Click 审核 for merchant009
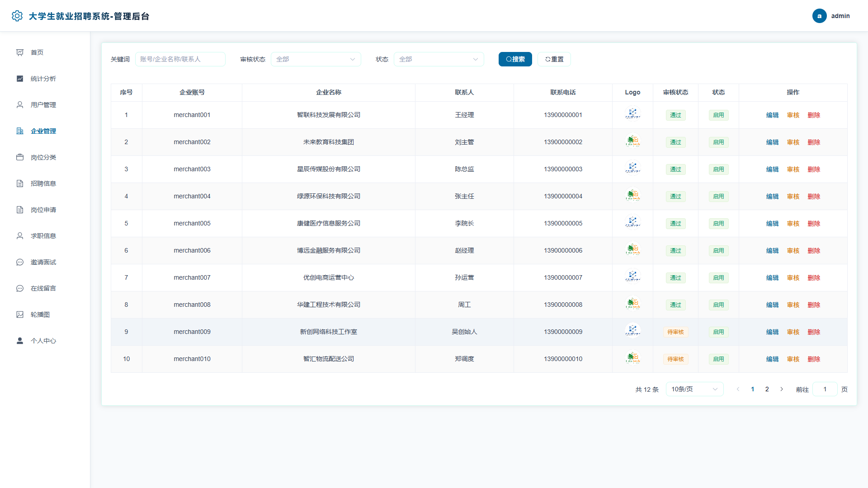This screenshot has height=488, width=868. pos(793,332)
